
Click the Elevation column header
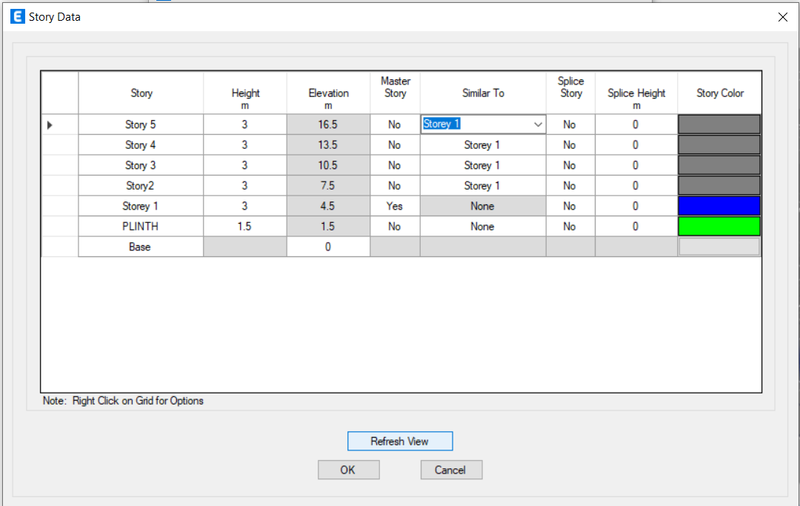click(x=328, y=93)
